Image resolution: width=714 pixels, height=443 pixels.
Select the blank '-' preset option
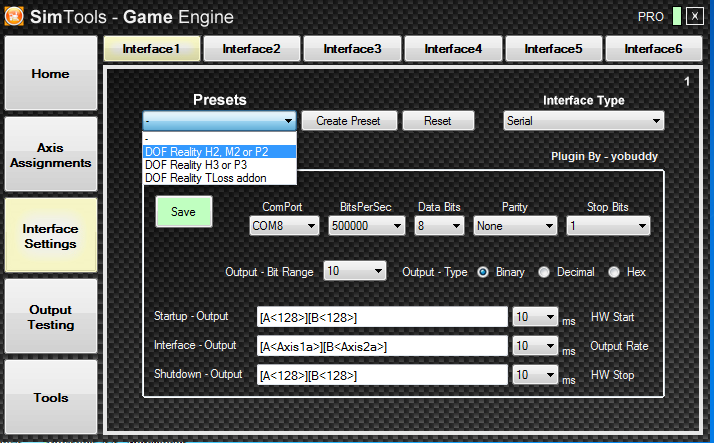pyautogui.click(x=219, y=138)
